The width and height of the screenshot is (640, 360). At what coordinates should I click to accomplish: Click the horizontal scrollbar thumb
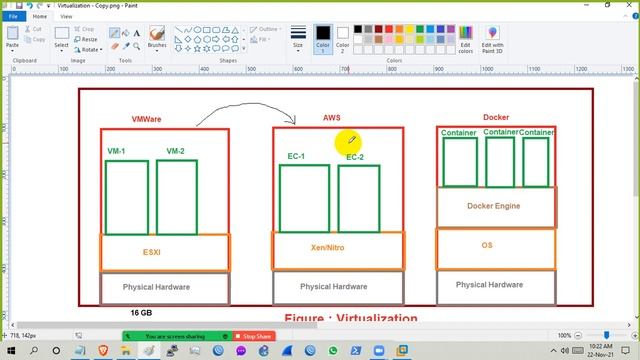(167, 325)
